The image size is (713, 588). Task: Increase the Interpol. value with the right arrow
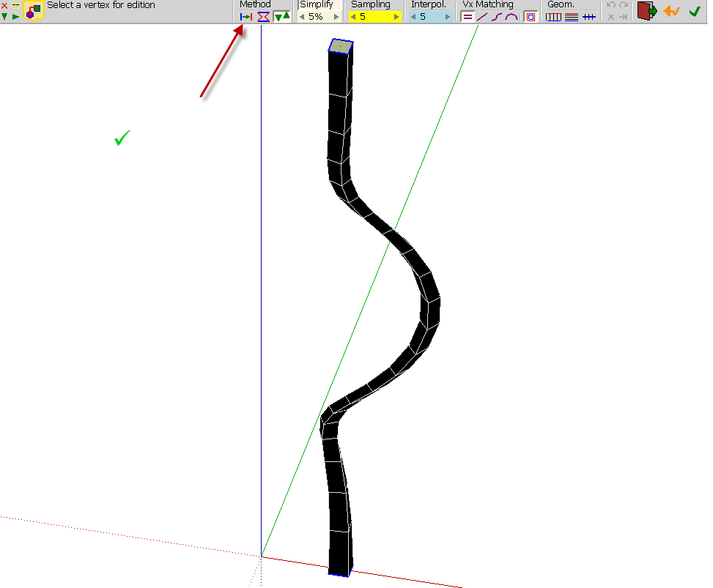(x=448, y=17)
